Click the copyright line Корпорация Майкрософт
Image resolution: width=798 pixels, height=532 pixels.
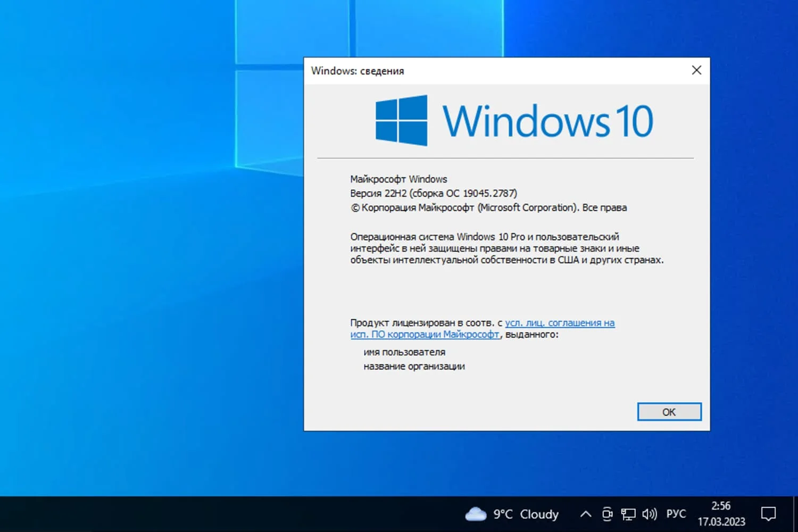(488, 207)
